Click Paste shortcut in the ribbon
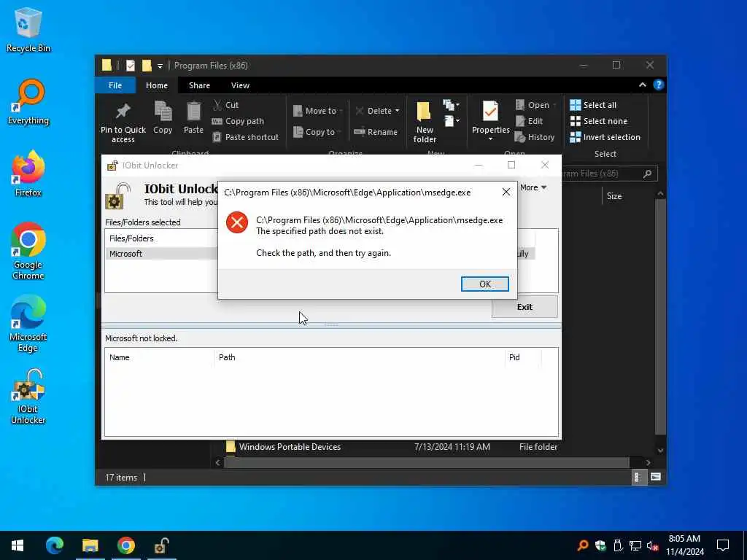Image resolution: width=747 pixels, height=560 pixels. 245,137
